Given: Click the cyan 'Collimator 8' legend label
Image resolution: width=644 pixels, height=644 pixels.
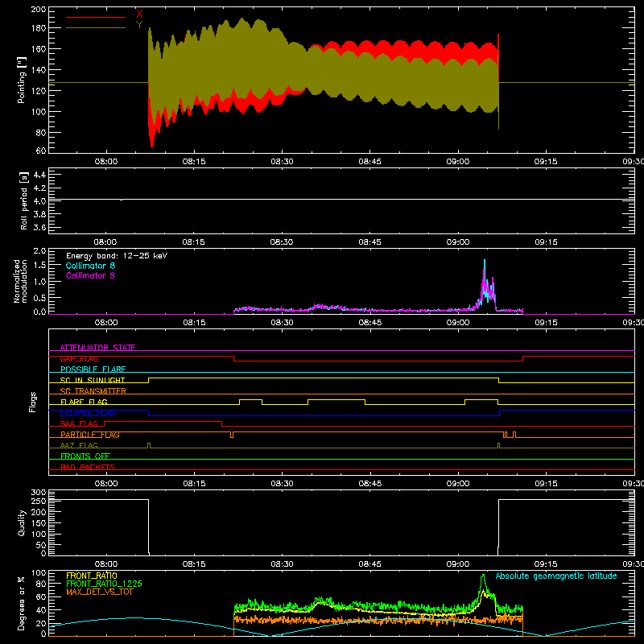Looking at the screenshot, I should [x=90, y=266].
